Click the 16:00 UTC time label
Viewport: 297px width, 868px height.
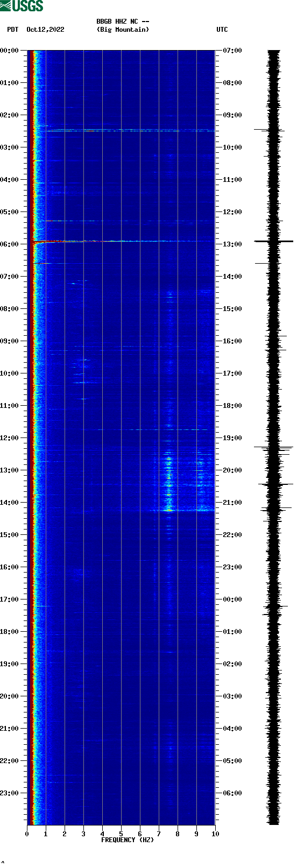(x=232, y=341)
